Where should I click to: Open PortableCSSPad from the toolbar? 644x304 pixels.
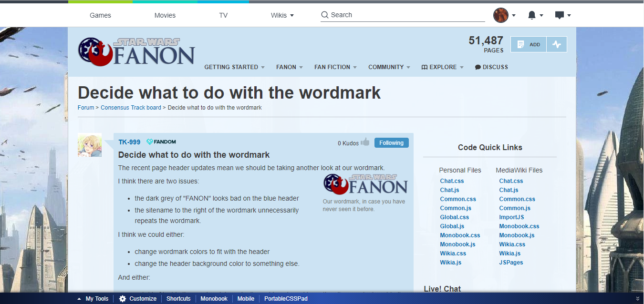[286, 299]
